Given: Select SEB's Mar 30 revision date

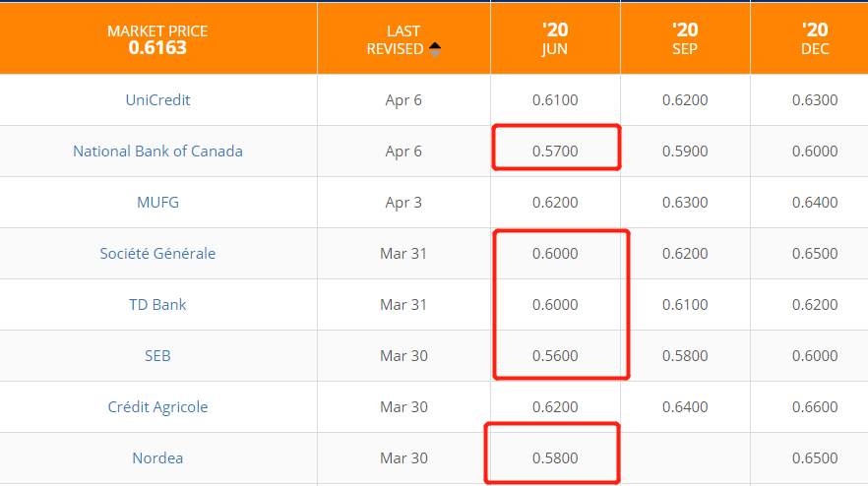Looking at the screenshot, I should tap(403, 355).
